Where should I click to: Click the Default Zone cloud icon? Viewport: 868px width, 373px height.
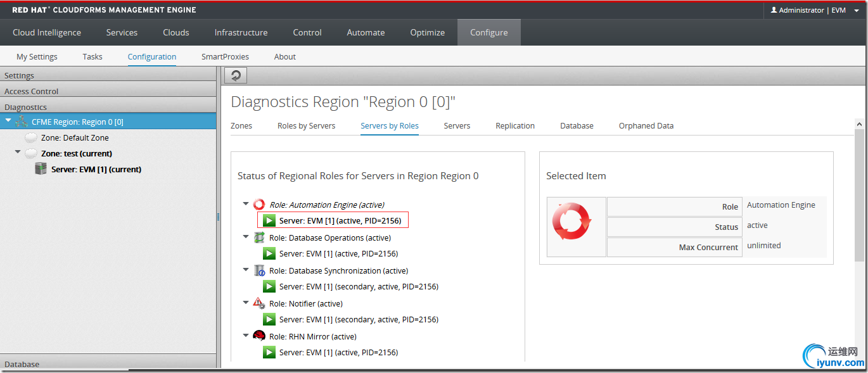(30, 137)
